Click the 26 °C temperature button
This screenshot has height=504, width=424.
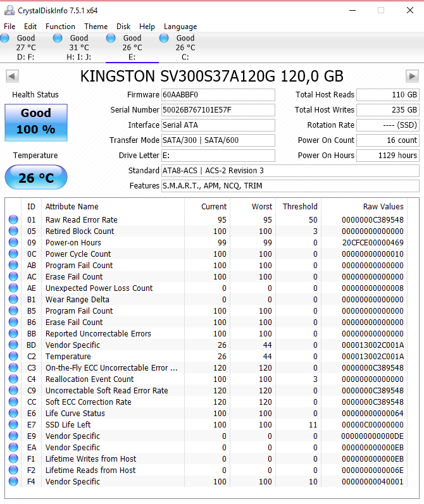coord(36,177)
